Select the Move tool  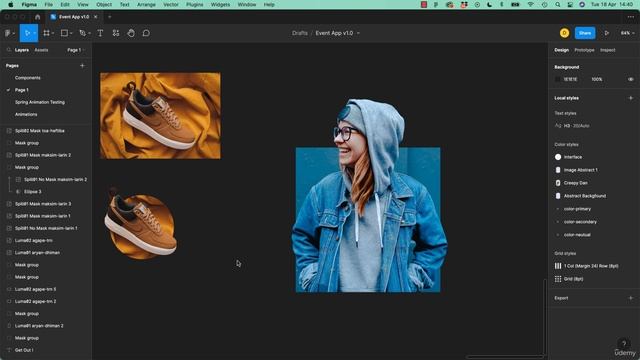point(27,33)
